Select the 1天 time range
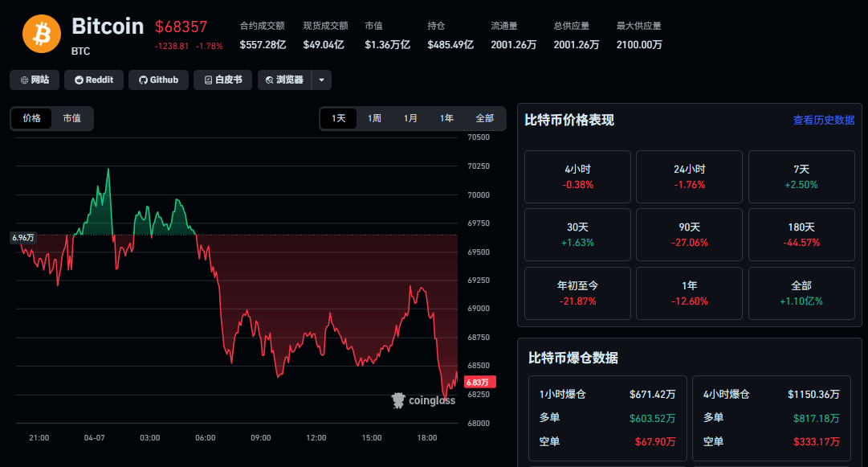 (x=339, y=118)
